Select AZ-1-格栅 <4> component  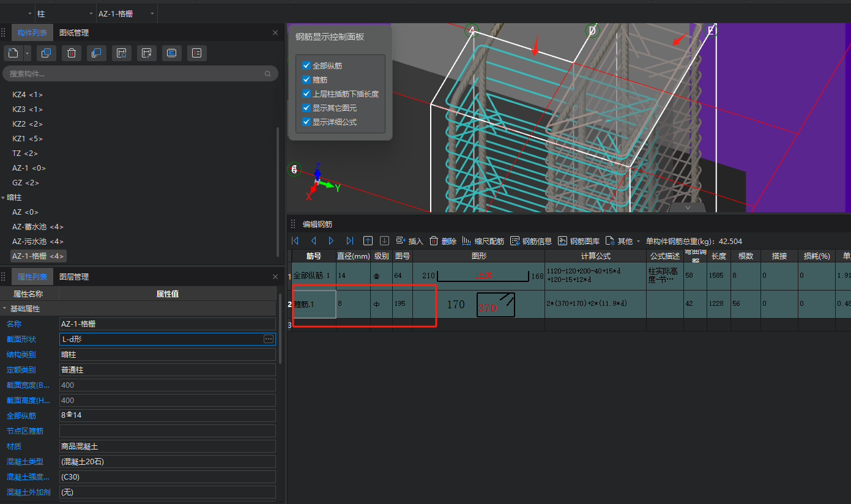click(39, 256)
